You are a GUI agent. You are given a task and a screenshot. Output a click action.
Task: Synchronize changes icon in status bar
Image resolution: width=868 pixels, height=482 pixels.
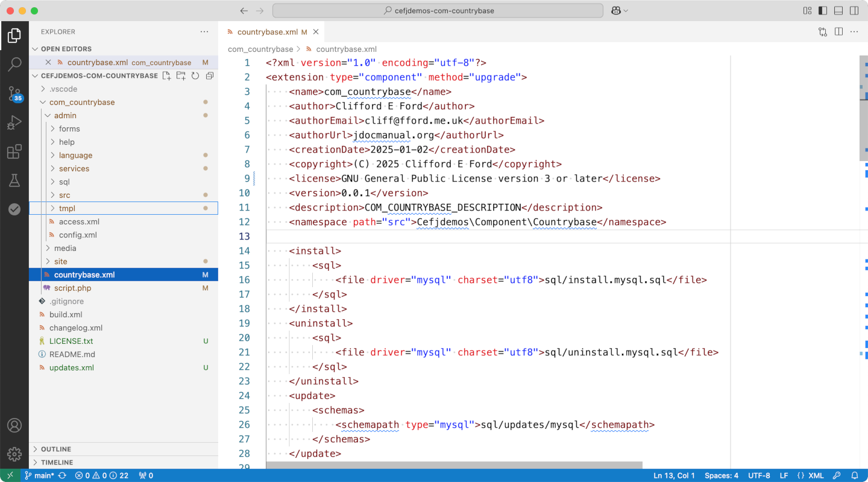pyautogui.click(x=62, y=475)
